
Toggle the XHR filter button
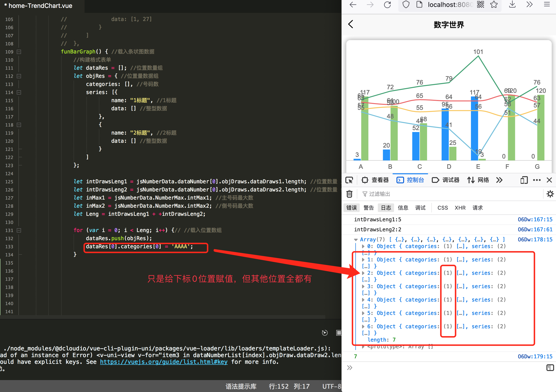460,208
